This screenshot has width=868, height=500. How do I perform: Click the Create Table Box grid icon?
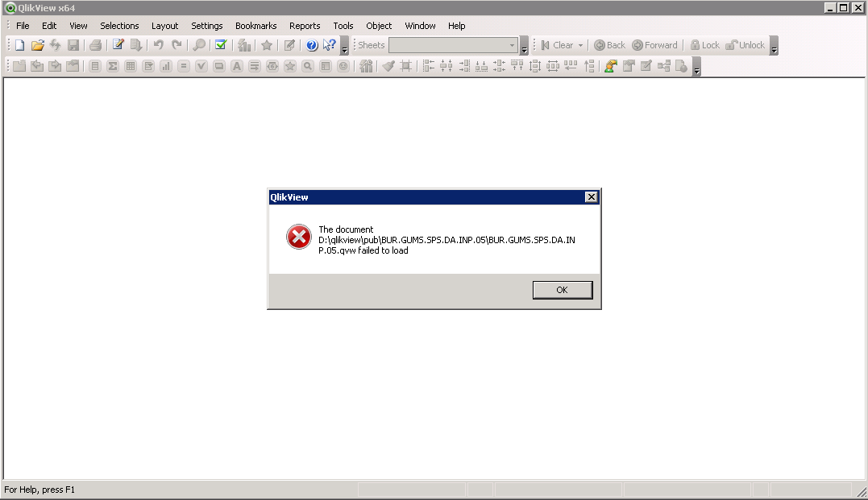click(131, 66)
